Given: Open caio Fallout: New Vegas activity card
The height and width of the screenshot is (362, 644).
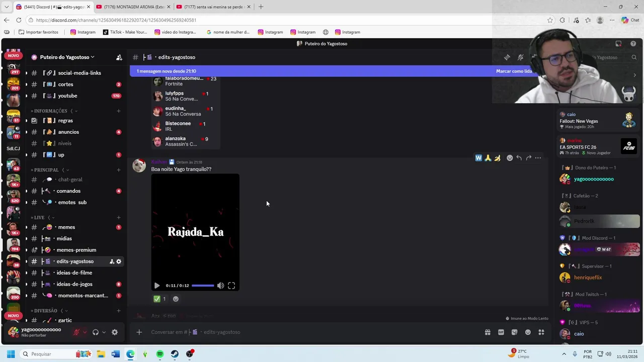Looking at the screenshot, I should [599, 120].
